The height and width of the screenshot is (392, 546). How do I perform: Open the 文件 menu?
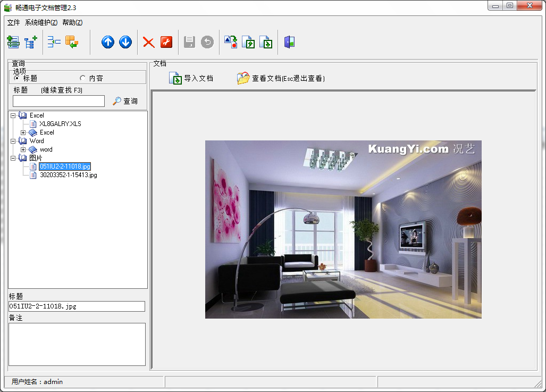(x=14, y=22)
